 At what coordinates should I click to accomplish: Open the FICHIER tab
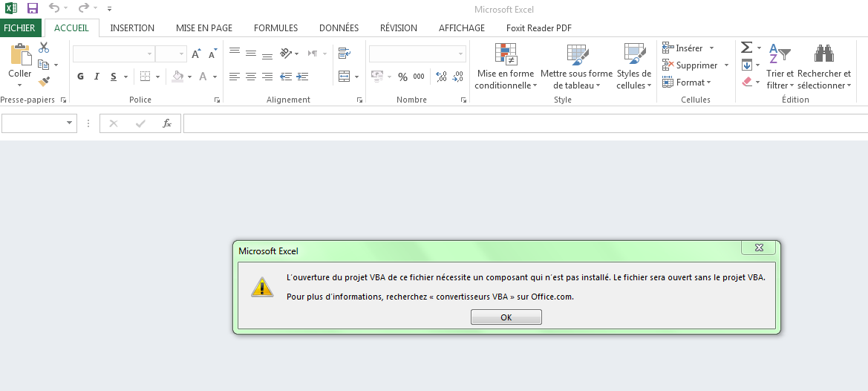click(x=19, y=28)
